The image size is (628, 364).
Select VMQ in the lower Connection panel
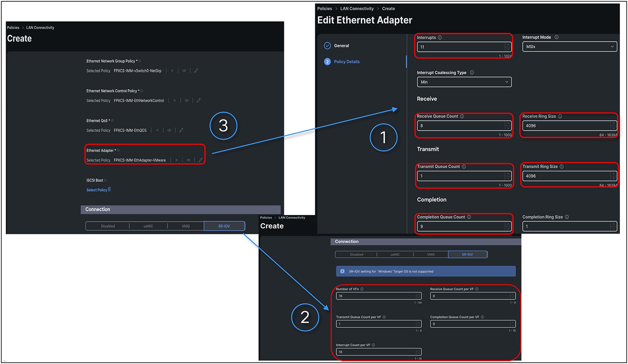pos(431,254)
